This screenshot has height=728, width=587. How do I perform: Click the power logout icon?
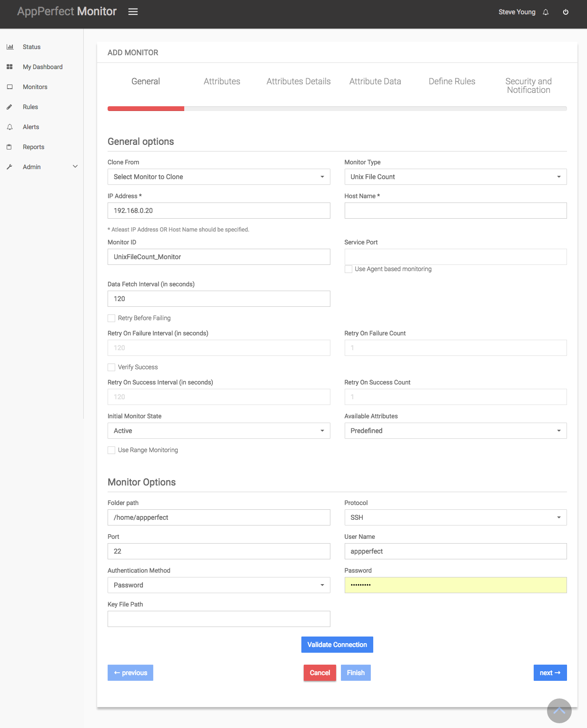pos(566,12)
